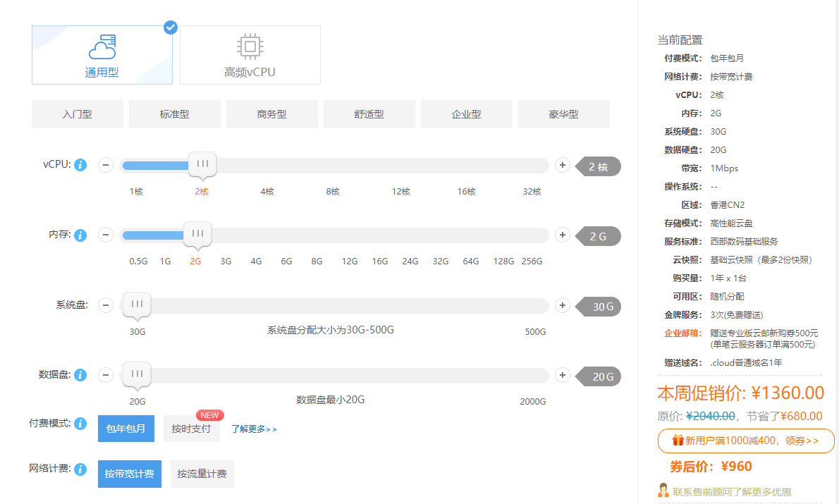The image size is (839, 504).
Task: Choose the 豪华型 preset tab
Action: (x=564, y=114)
